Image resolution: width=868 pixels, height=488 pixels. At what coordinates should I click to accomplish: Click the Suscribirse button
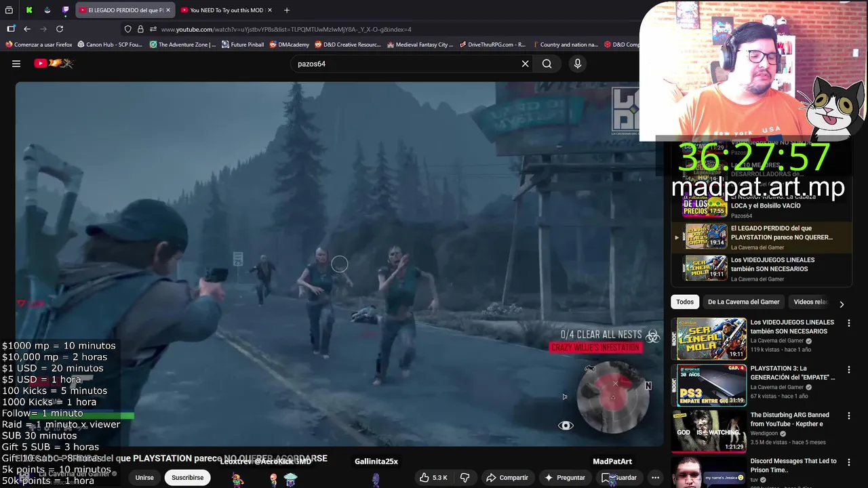[x=188, y=478]
